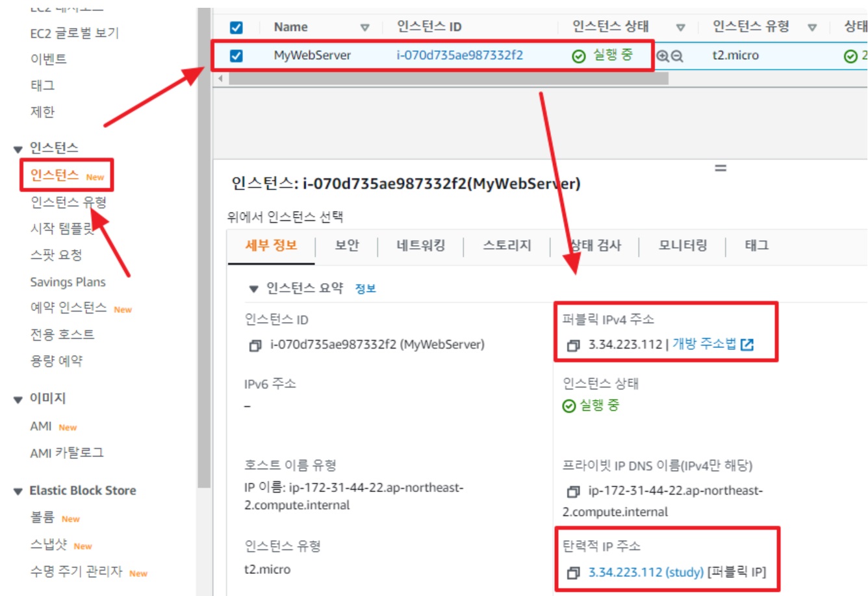
Task: Toggle the select-all checkbox in table header
Action: 236,27
